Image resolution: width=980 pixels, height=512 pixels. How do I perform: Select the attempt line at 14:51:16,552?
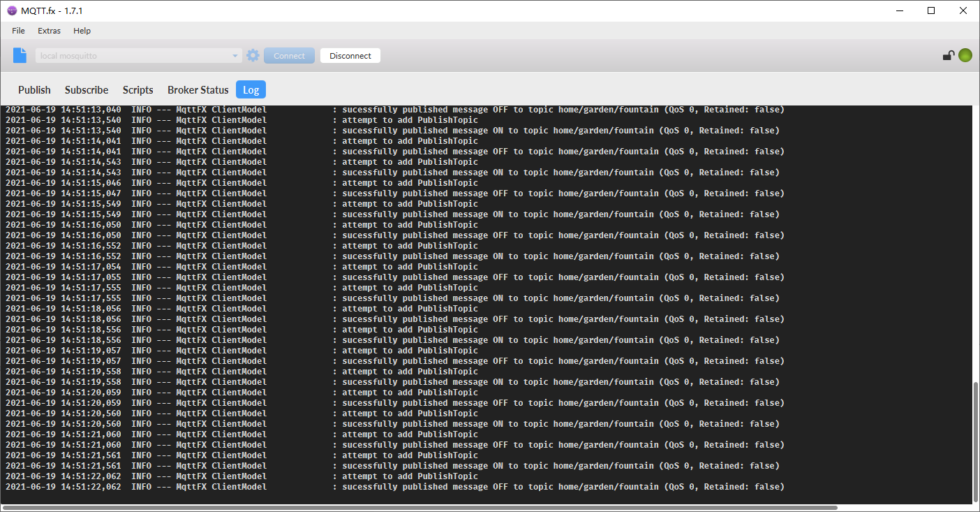click(x=242, y=246)
